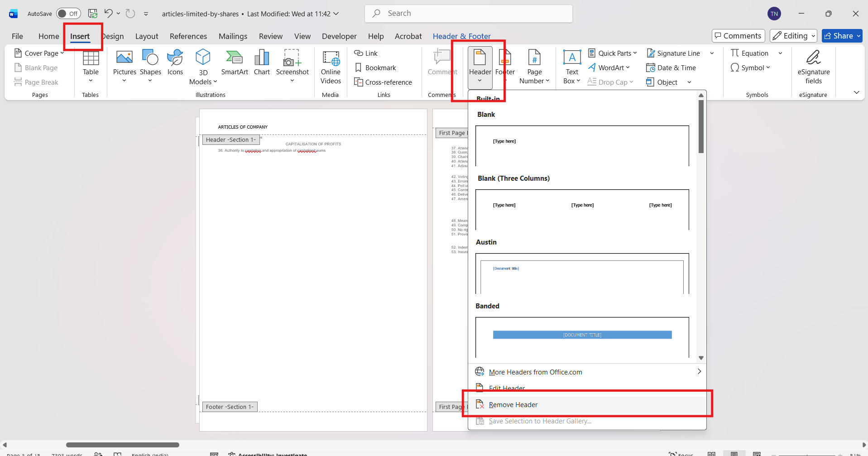
Task: Click in the Search box
Action: click(x=469, y=14)
